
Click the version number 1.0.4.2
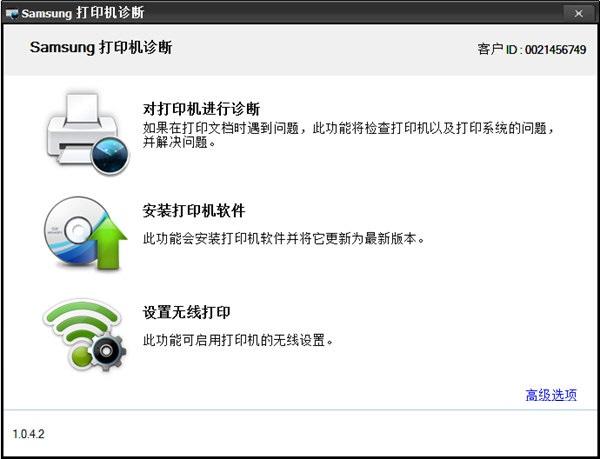click(x=28, y=434)
